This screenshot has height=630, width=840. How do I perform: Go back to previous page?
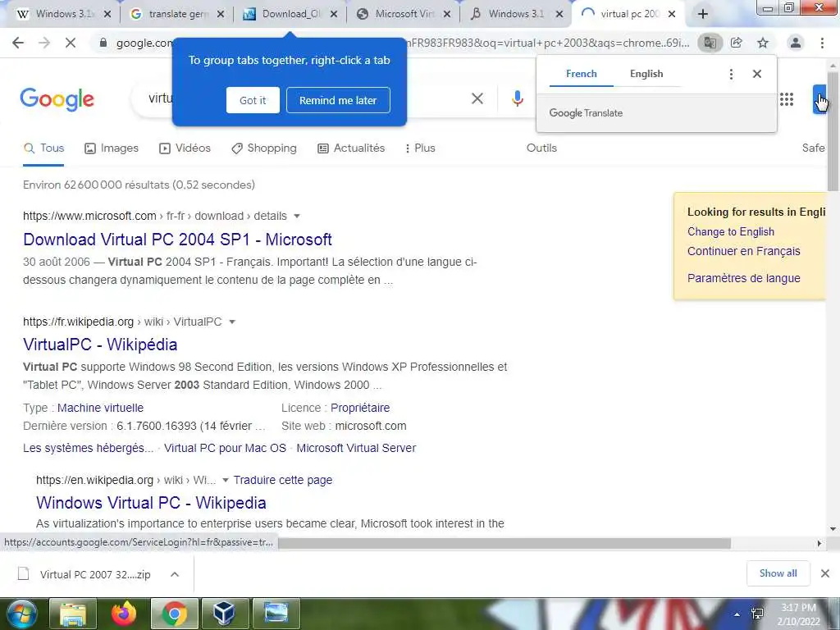[18, 43]
